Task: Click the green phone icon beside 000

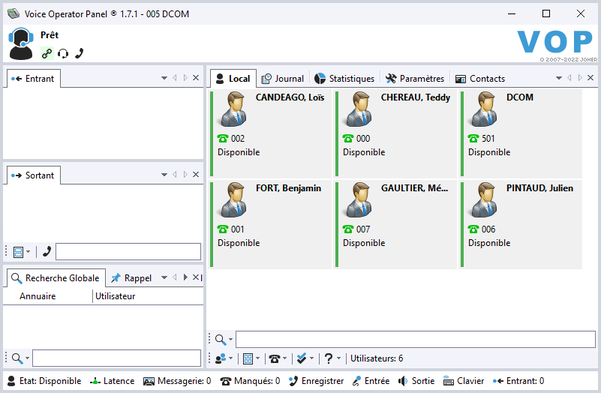Action: pyautogui.click(x=348, y=138)
